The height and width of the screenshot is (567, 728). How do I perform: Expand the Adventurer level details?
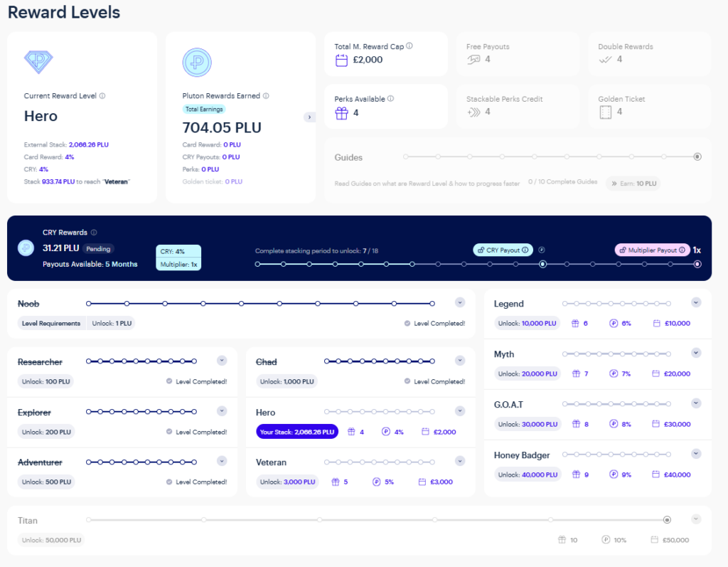[x=222, y=461]
